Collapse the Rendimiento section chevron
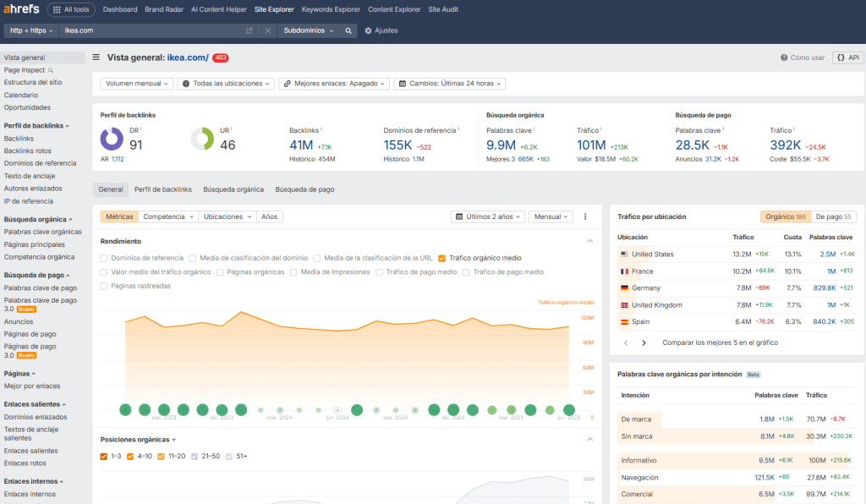The height and width of the screenshot is (504, 866). (589, 241)
